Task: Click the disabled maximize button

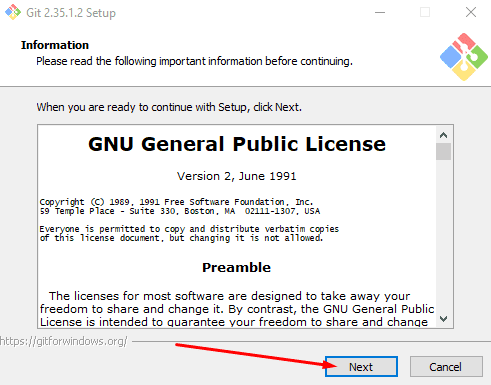Action: click(425, 12)
